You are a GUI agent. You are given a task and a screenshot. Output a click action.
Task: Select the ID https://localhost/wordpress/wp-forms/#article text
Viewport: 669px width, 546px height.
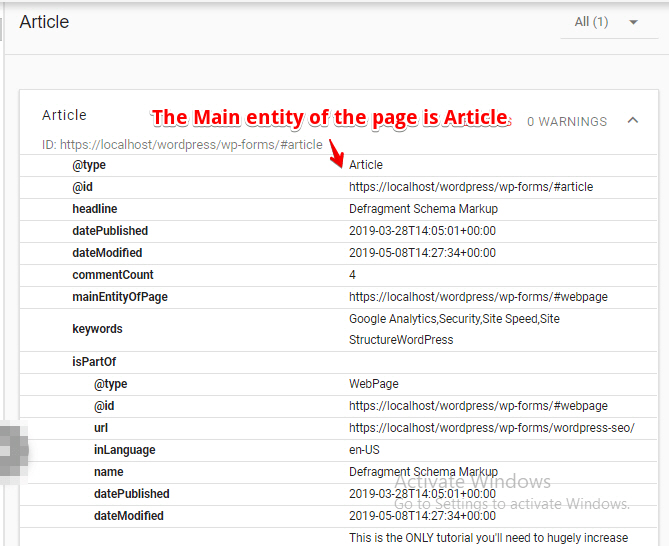pyautogui.click(x=182, y=145)
